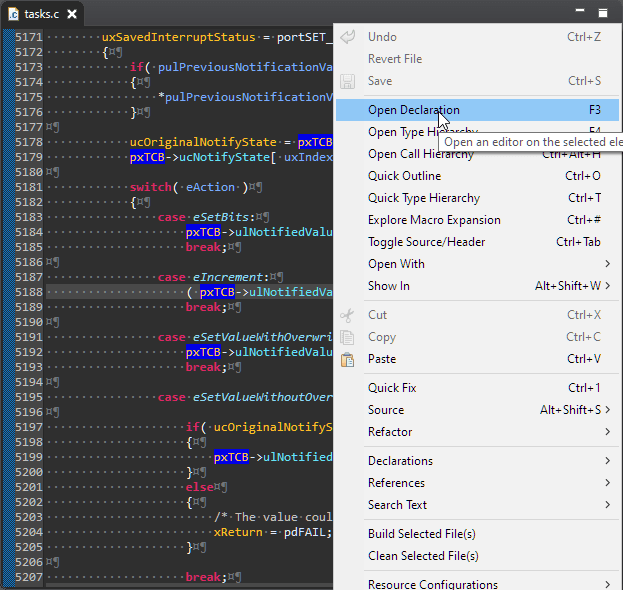623x590 pixels.
Task: Click the Paste menu entry
Action: click(x=477, y=359)
